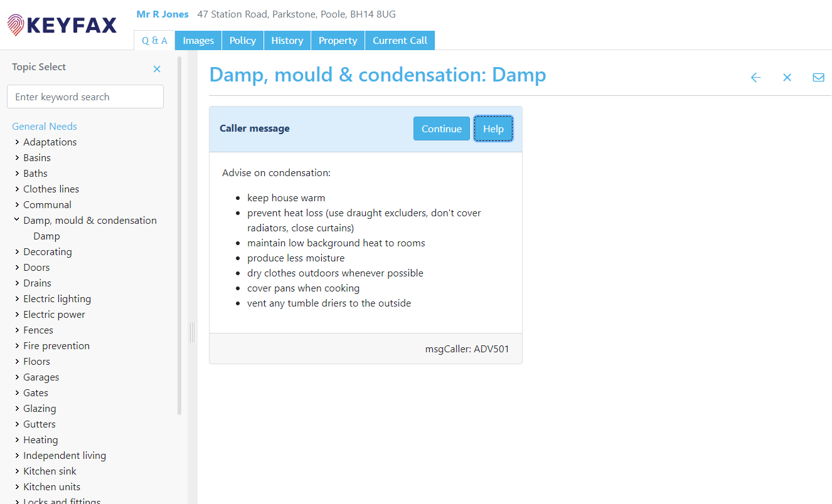
Task: Collapse Damp, mould & condensation topic
Action: (17, 221)
